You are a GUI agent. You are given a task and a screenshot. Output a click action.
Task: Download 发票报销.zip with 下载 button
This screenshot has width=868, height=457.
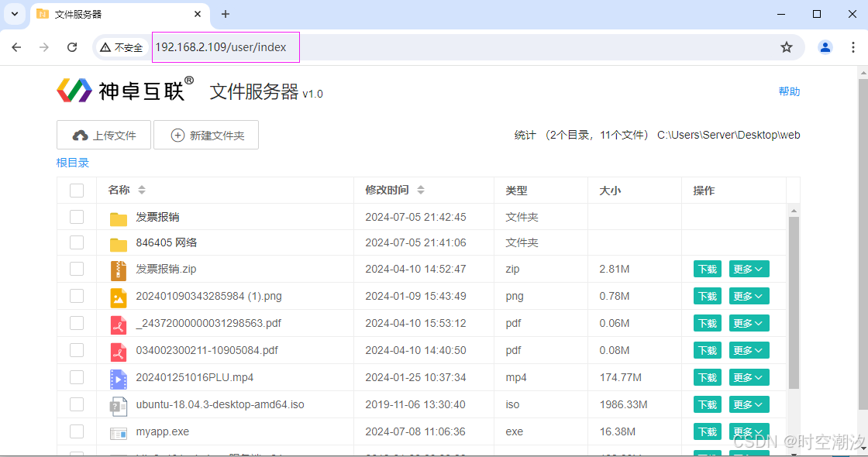coord(708,269)
